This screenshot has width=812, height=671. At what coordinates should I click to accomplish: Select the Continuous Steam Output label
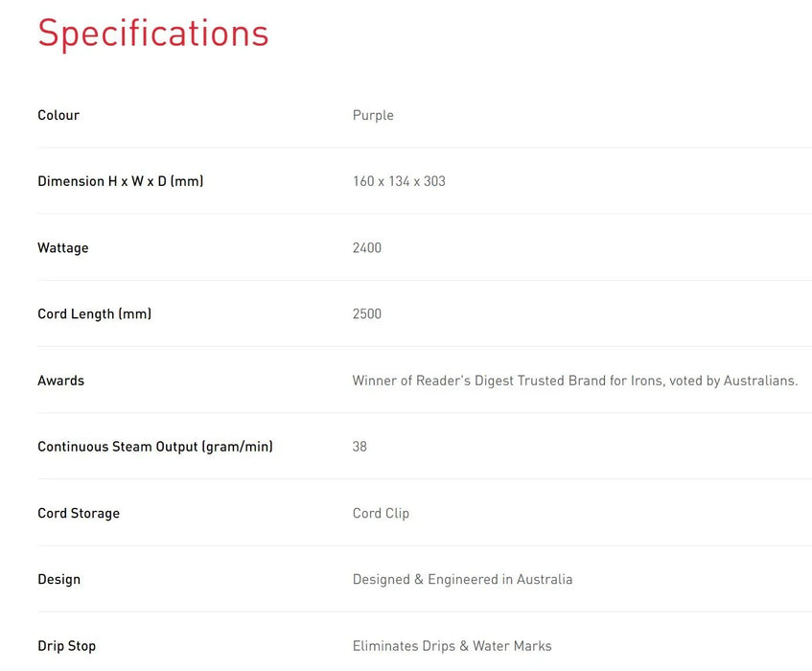point(155,447)
